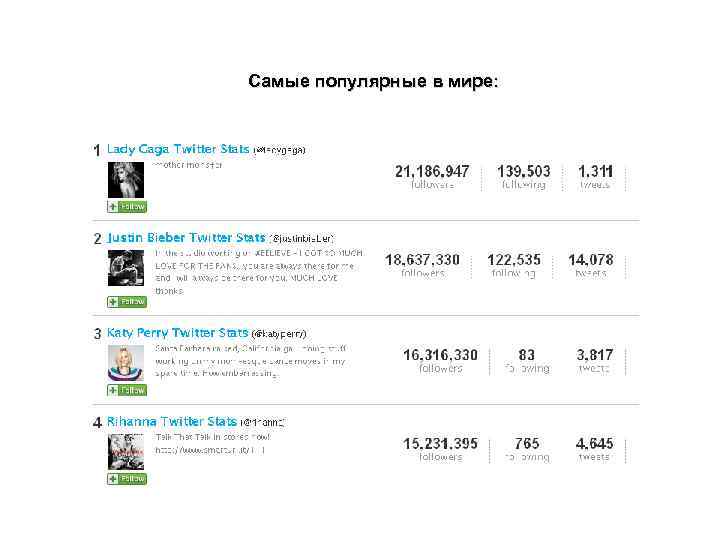Select Katy Perry's 16,316,330 followers figure
Screen dimensions: 720x540
tap(440, 355)
